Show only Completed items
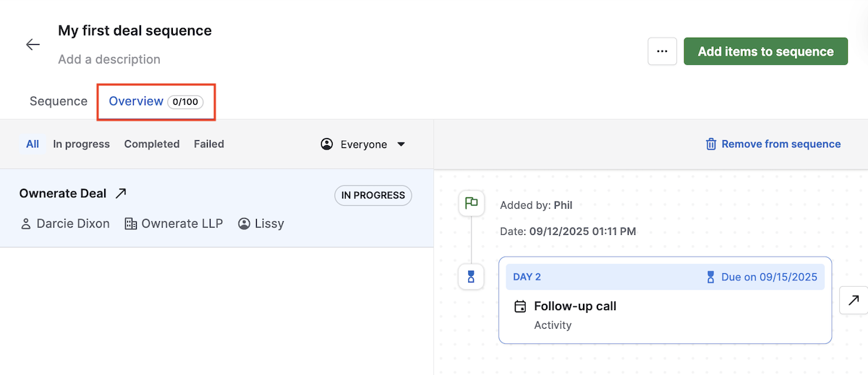868x375 pixels. [x=152, y=144]
